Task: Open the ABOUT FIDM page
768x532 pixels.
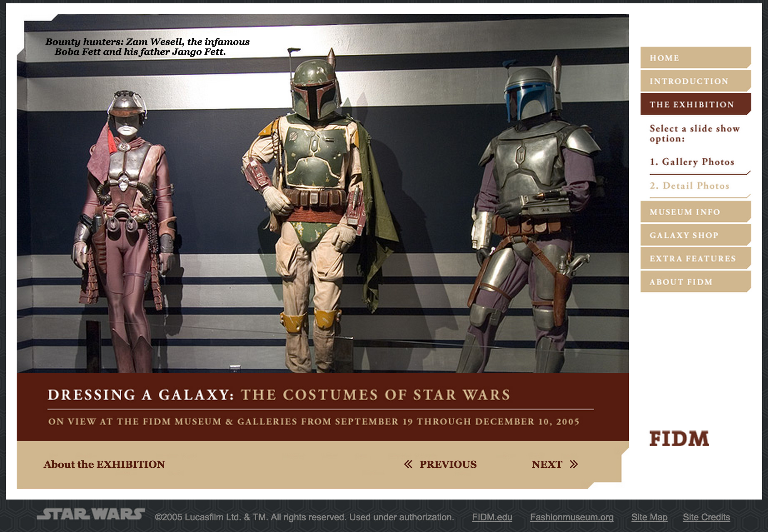Action: pyautogui.click(x=696, y=281)
